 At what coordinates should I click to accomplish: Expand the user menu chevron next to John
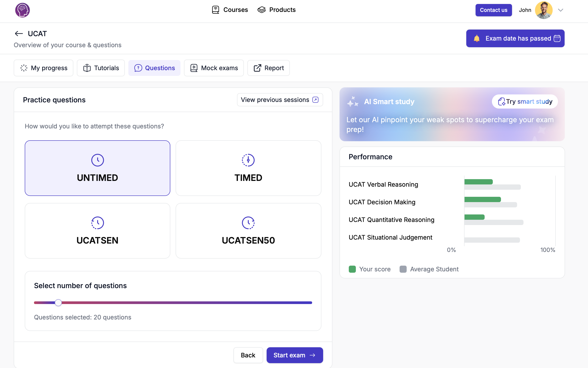(x=560, y=10)
